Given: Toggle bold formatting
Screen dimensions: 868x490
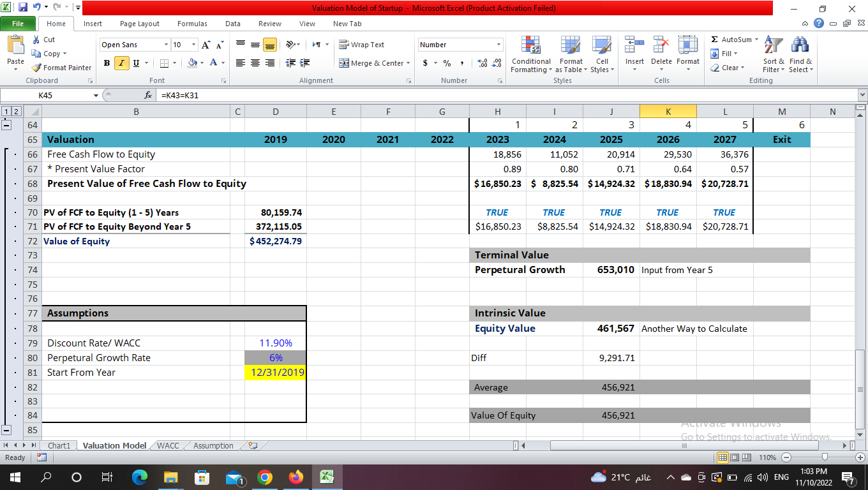Looking at the screenshot, I should tap(106, 63).
